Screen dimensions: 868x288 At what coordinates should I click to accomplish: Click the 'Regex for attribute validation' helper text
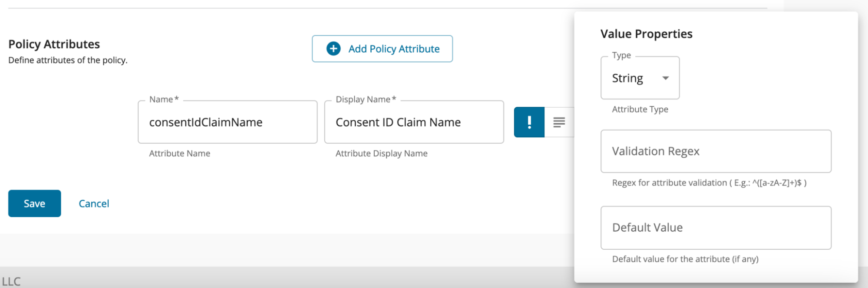(x=709, y=182)
